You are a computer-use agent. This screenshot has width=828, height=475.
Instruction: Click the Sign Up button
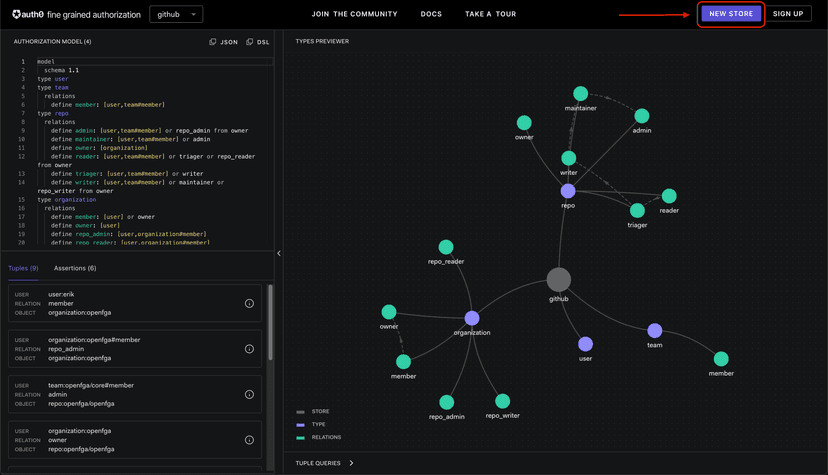[x=788, y=14]
